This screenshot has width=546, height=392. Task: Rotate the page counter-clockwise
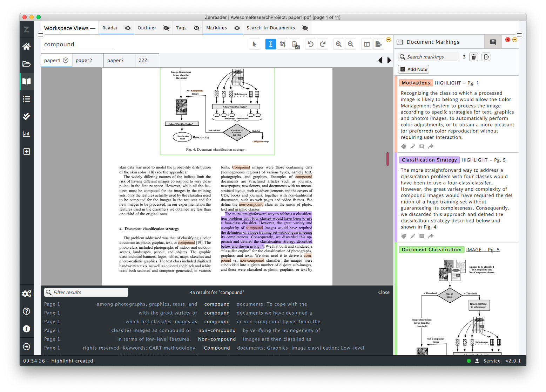310,44
